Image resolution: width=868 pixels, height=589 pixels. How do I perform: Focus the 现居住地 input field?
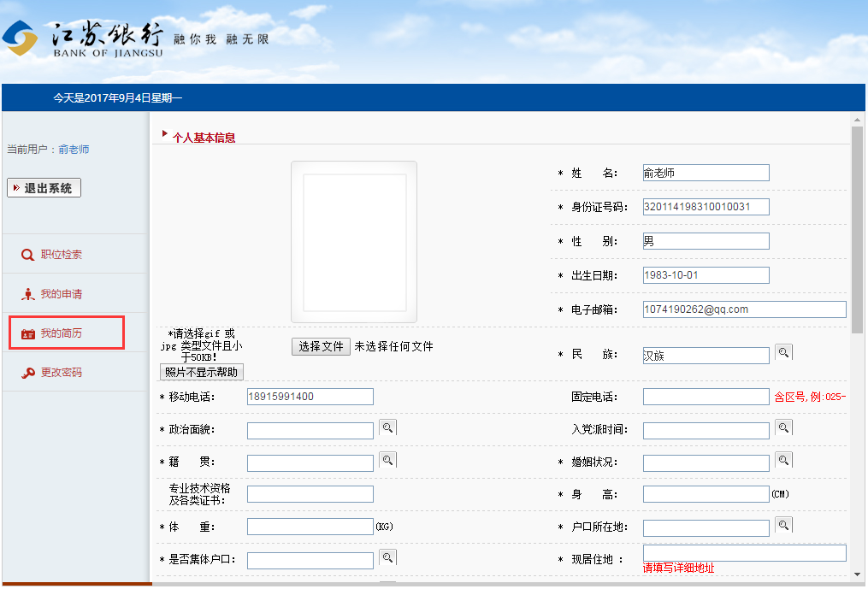[x=745, y=553]
